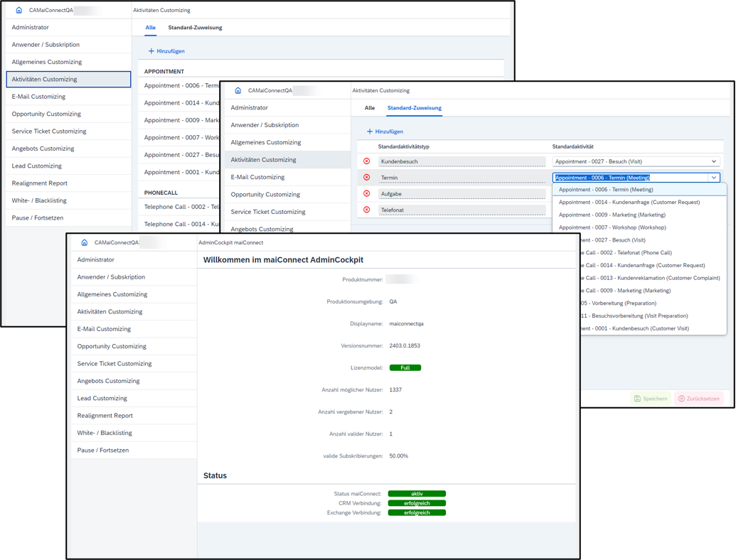Select Pause / Fortsetzen in front sidebar

103,451
